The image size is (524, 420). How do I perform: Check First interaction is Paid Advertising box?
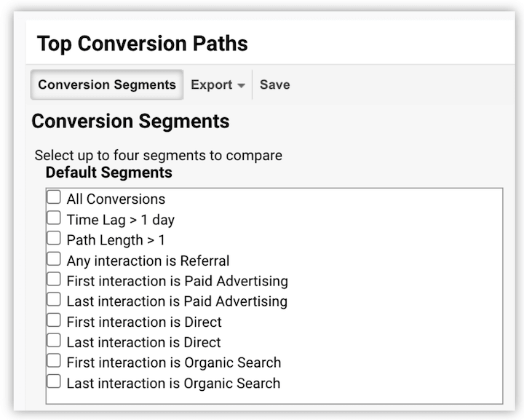54,280
